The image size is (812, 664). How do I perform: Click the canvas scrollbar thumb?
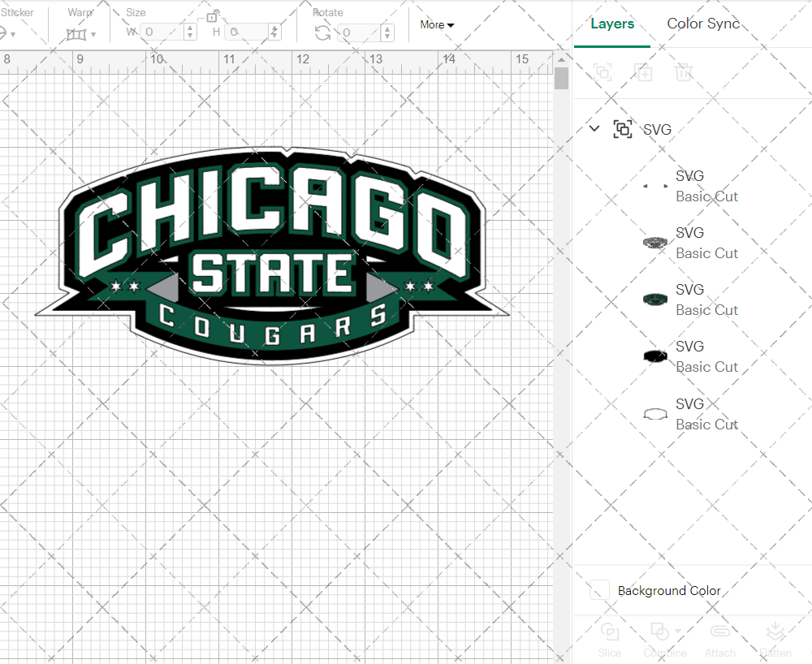click(561, 77)
